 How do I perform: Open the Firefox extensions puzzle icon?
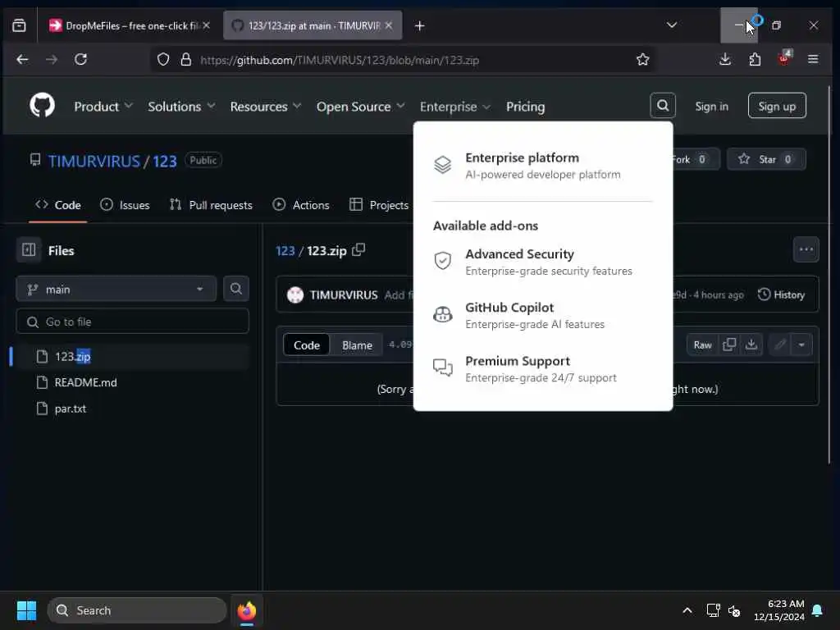tap(755, 59)
